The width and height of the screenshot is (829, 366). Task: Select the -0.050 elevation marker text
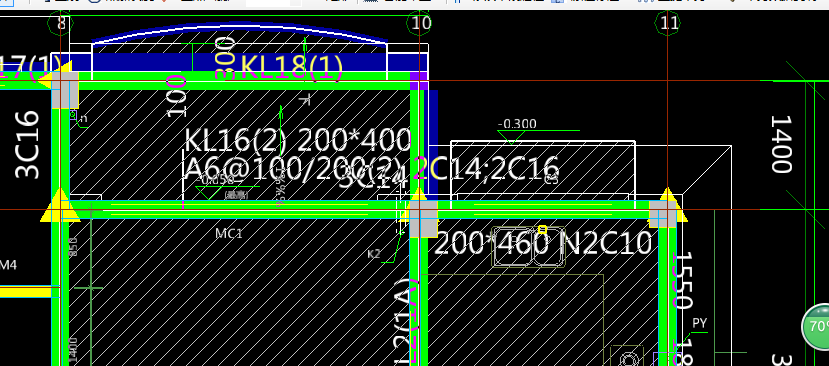[215, 181]
